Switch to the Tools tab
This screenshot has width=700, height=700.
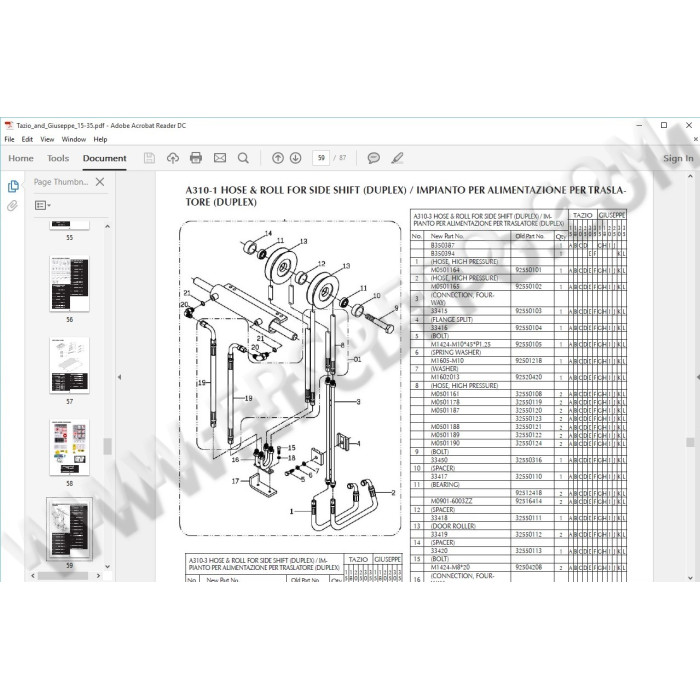pyautogui.click(x=58, y=158)
